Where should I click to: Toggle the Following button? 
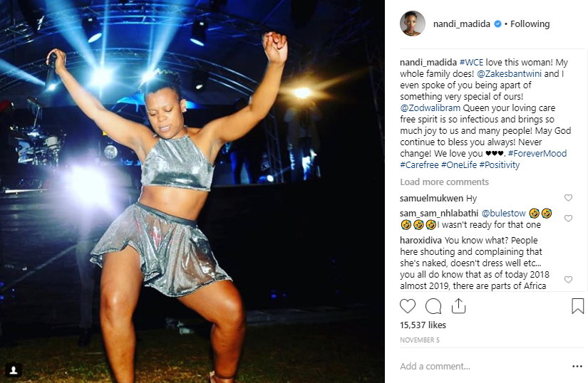pyautogui.click(x=530, y=24)
